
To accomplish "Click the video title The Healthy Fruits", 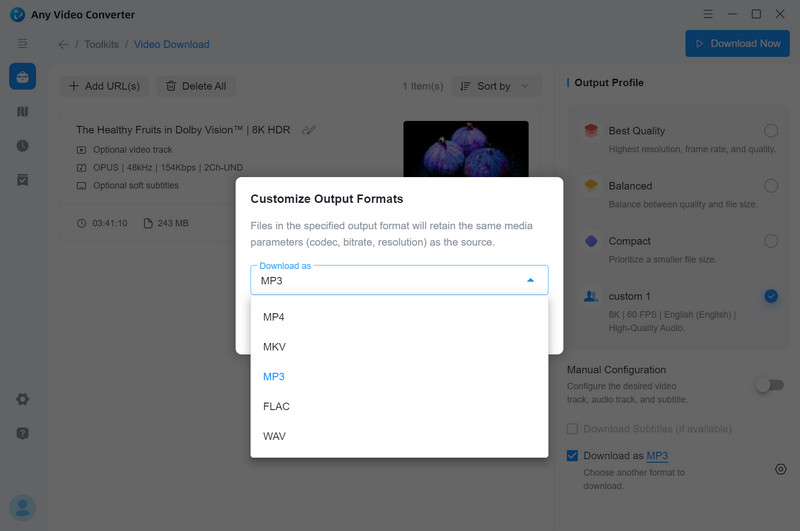I will [x=183, y=130].
